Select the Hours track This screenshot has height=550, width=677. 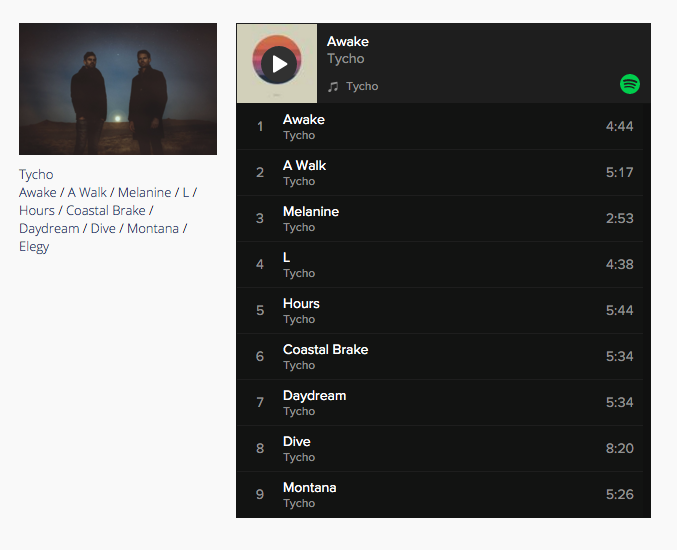(x=440, y=310)
